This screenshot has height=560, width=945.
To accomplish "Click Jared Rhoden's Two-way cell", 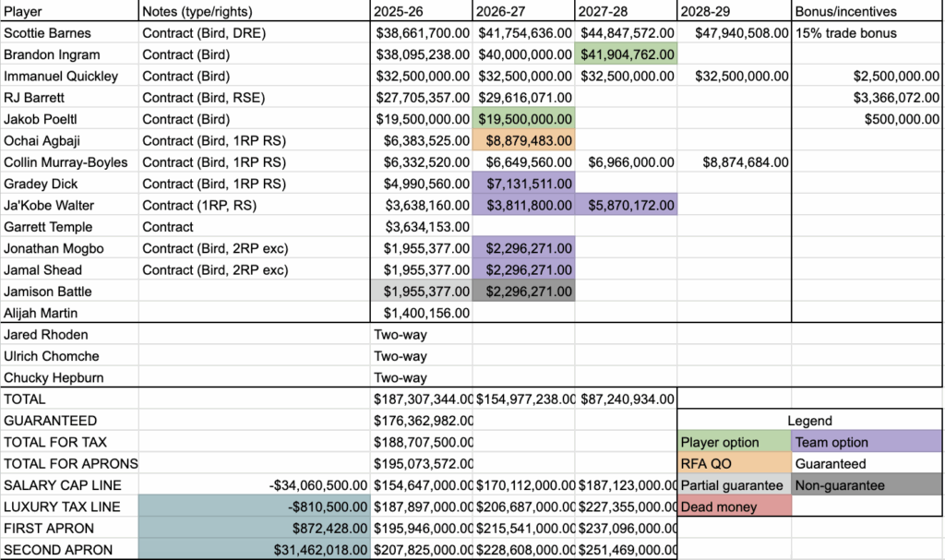I will click(421, 335).
